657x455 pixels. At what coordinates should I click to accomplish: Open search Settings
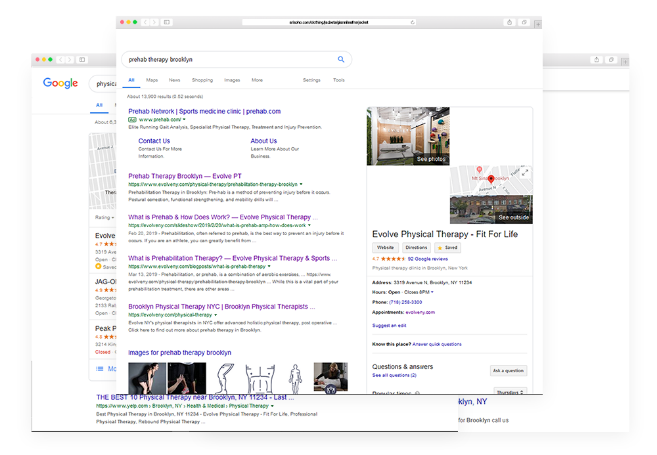(x=312, y=80)
